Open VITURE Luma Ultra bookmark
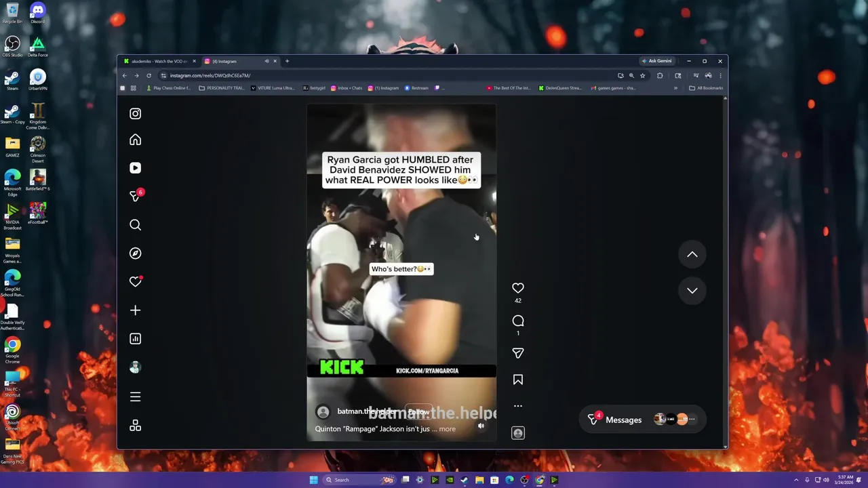This screenshot has width=868, height=488. point(273,88)
